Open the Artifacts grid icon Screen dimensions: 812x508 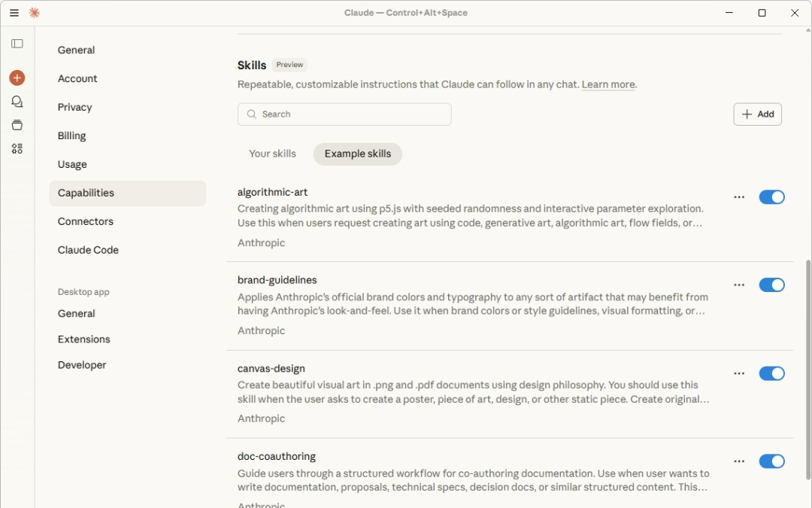click(17, 149)
